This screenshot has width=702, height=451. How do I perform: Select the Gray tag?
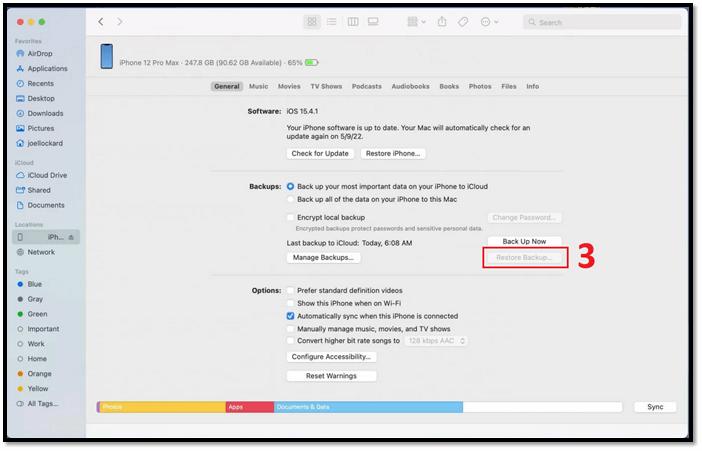(x=35, y=299)
